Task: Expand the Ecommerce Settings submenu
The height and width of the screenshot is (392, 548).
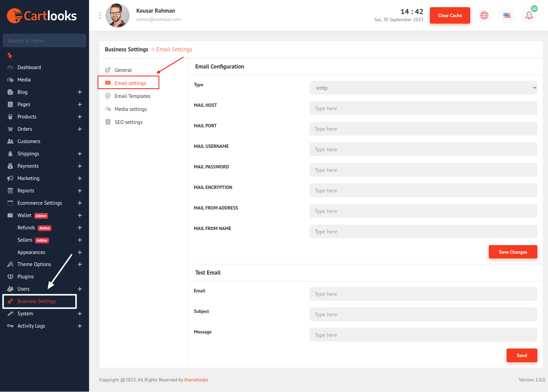Action: tap(80, 203)
